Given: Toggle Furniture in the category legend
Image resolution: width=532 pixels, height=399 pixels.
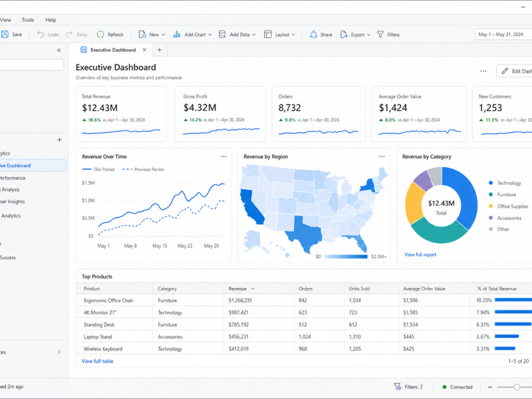Looking at the screenshot, I should pos(502,194).
